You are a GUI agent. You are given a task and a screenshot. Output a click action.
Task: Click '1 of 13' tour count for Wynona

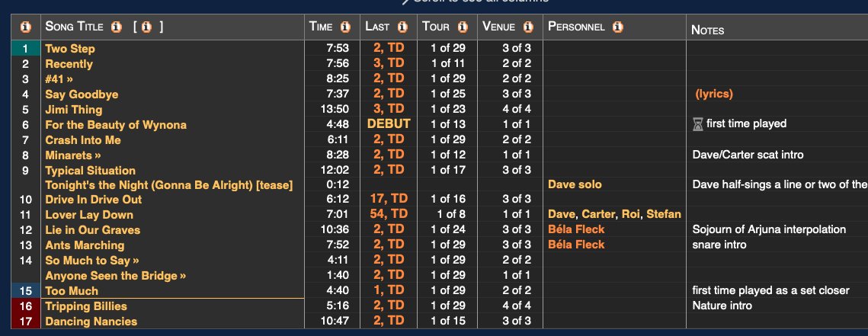click(448, 124)
